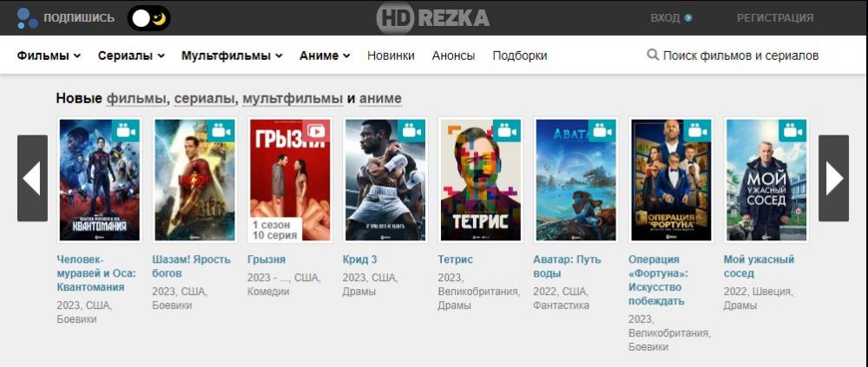Viewport: 868px width, 367px height.
Task: Click the HDrezka logo
Action: [x=433, y=18]
